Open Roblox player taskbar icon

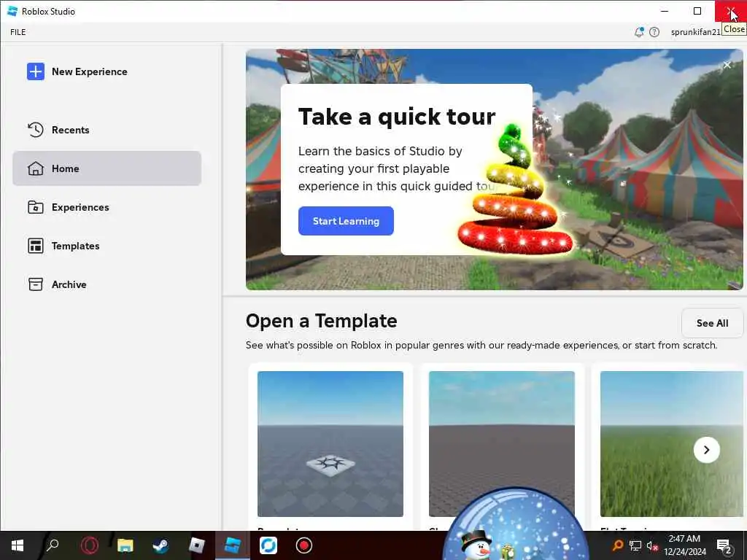coord(196,545)
